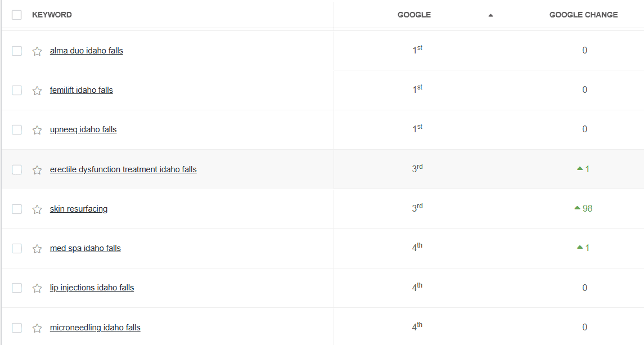The width and height of the screenshot is (644, 345).
Task: Sort by the Keyword column header
Action: tap(52, 15)
